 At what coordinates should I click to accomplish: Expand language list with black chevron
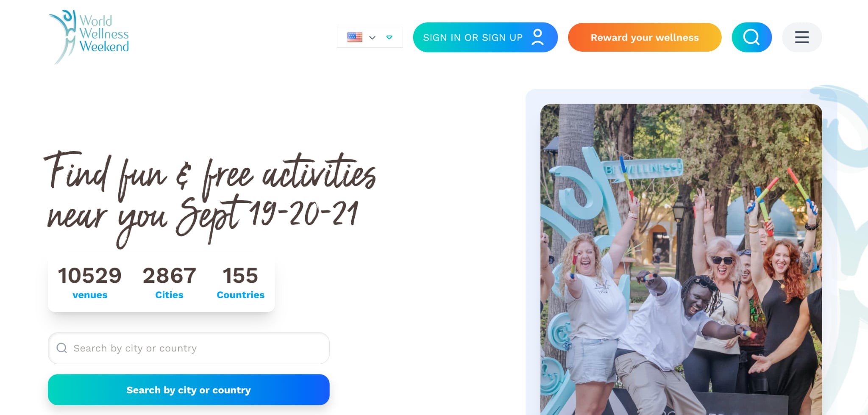pyautogui.click(x=372, y=38)
